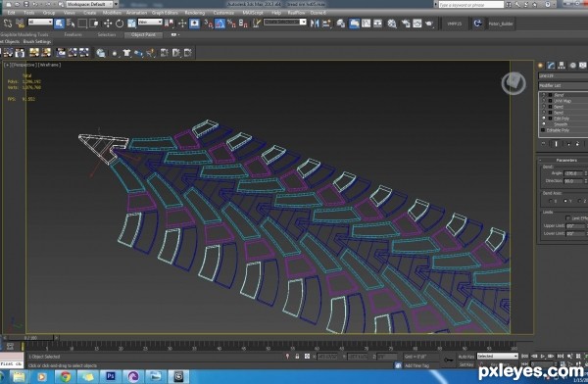Screen dimensions: 588x384
Task: Enable the Limit Effect checkbox
Action: pos(567,217)
